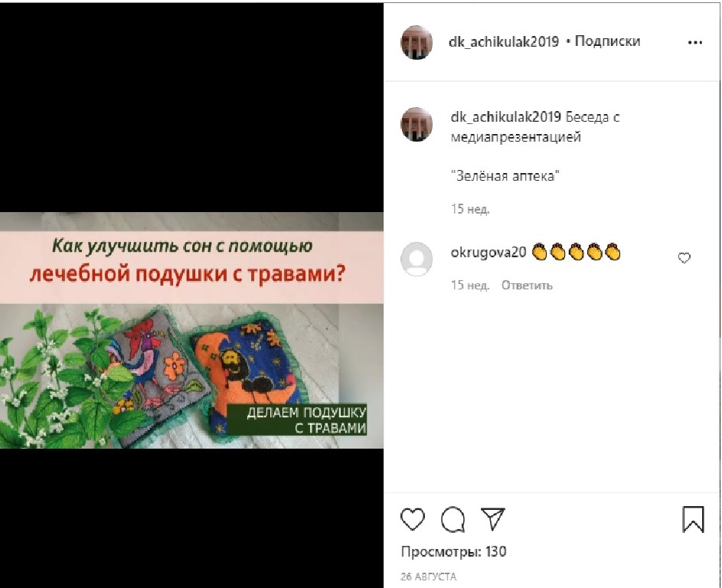The width and height of the screenshot is (722, 588).
Task: Open the Просмотры: 130 views count
Action: coord(453,551)
